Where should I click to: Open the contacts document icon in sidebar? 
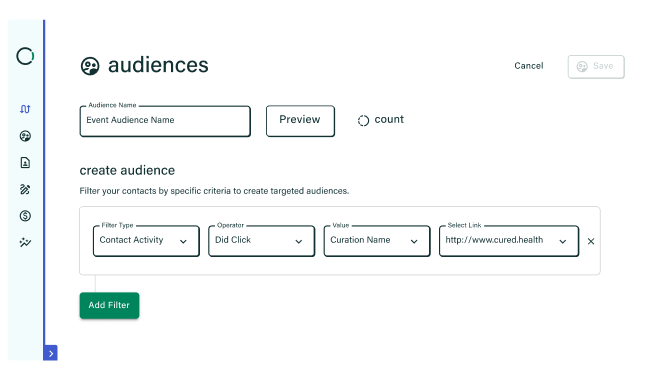coord(25,162)
